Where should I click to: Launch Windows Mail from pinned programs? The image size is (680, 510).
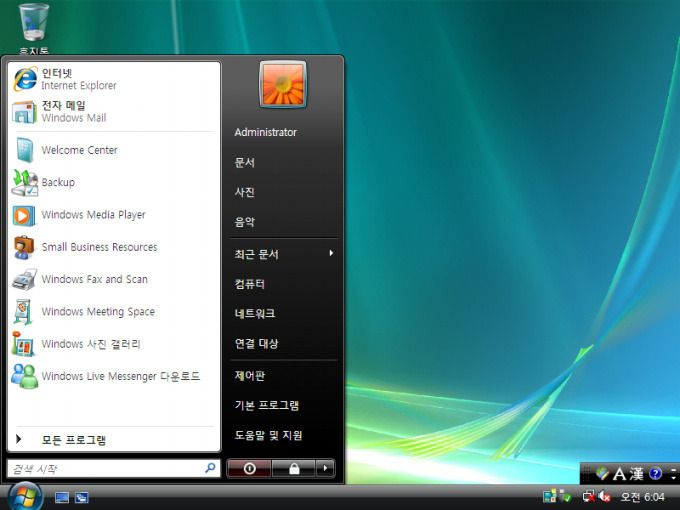pyautogui.click(x=114, y=111)
